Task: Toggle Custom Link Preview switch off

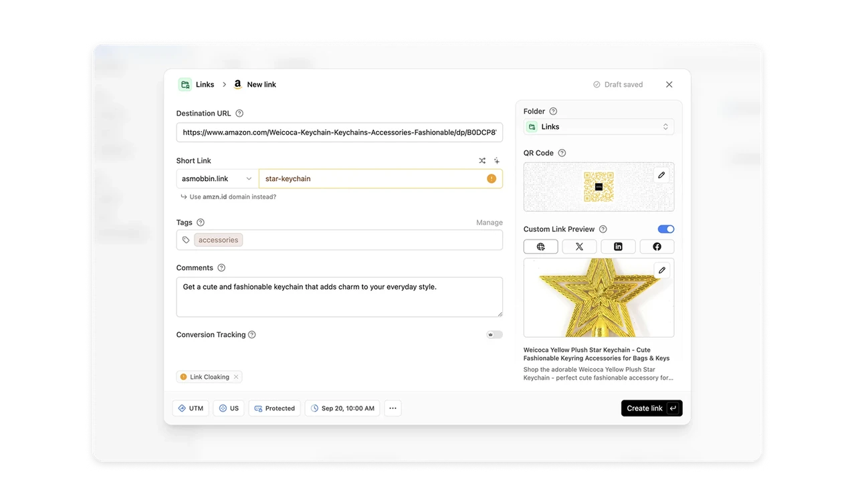Action: coord(666,229)
